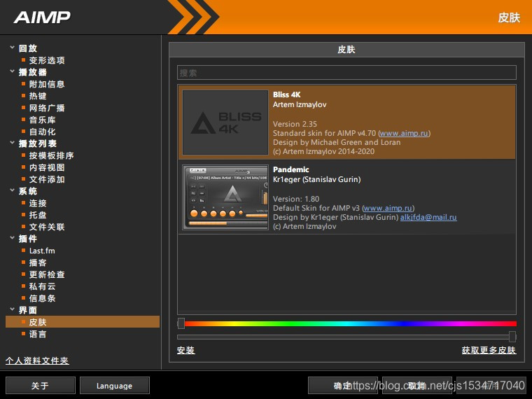The width and height of the screenshot is (532, 399).
Task: Confirm with the 确定 button
Action: click(343, 386)
